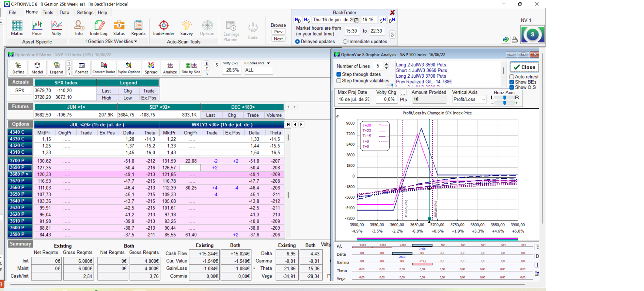
Task: Toggle Show BEs checkbox
Action: 512,82
